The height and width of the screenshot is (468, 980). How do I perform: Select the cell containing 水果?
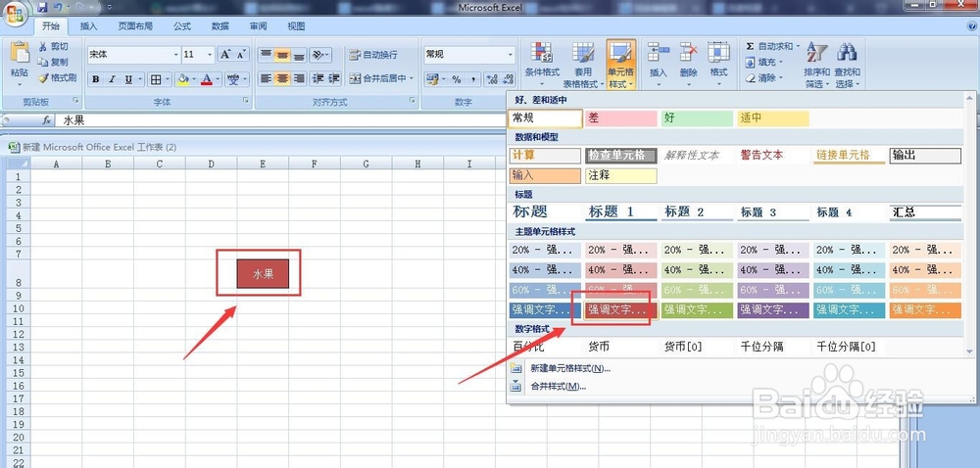pyautogui.click(x=263, y=274)
